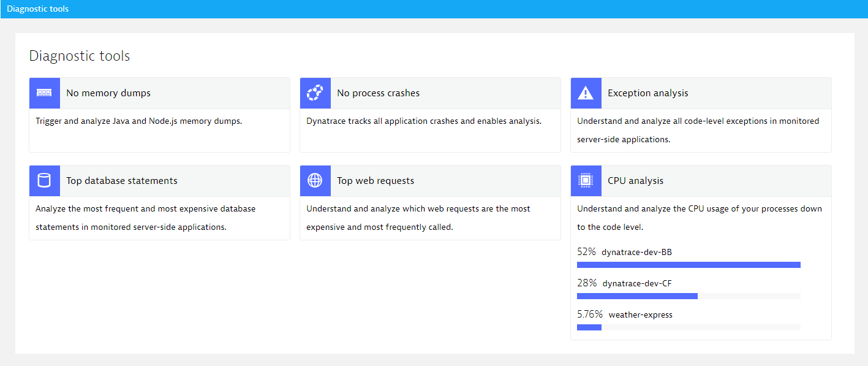Open the No memory dumps tile title
This screenshot has width=868, height=366.
[x=108, y=93]
